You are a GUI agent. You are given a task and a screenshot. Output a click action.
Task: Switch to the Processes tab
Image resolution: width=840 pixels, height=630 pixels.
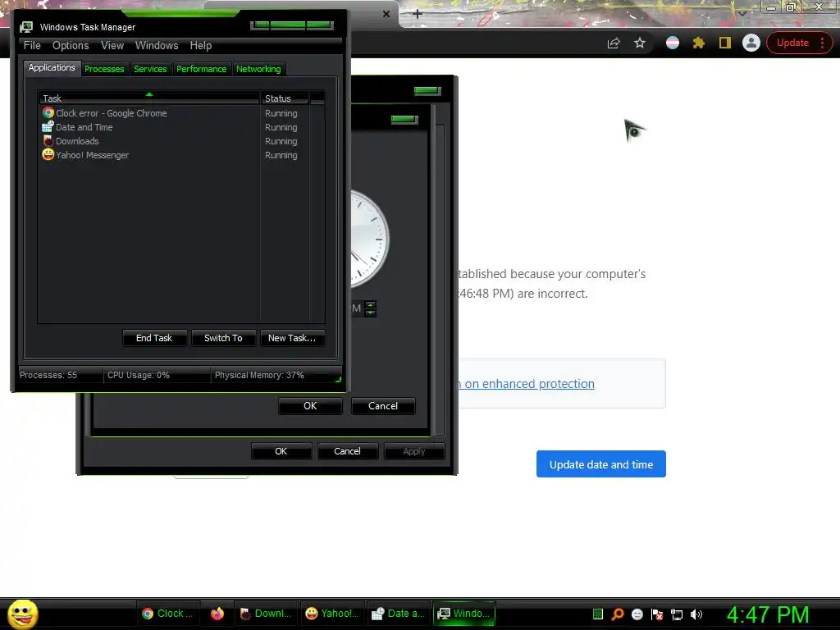tap(104, 69)
